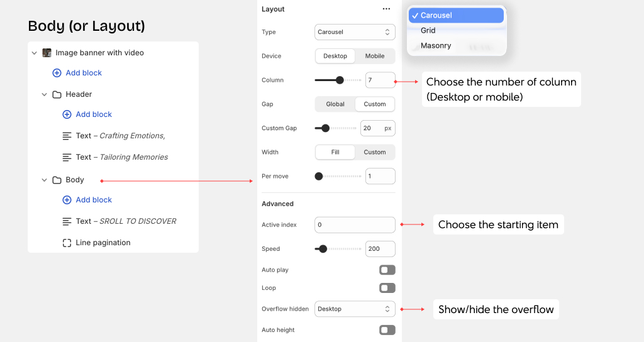
Task: Turn on the Loop toggle
Action: pos(387,288)
